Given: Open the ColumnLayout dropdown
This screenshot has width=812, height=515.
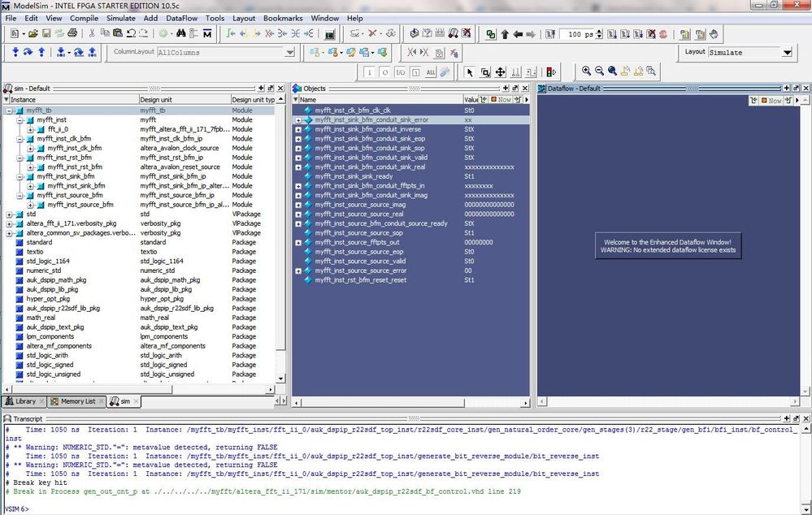Looking at the screenshot, I should point(289,52).
